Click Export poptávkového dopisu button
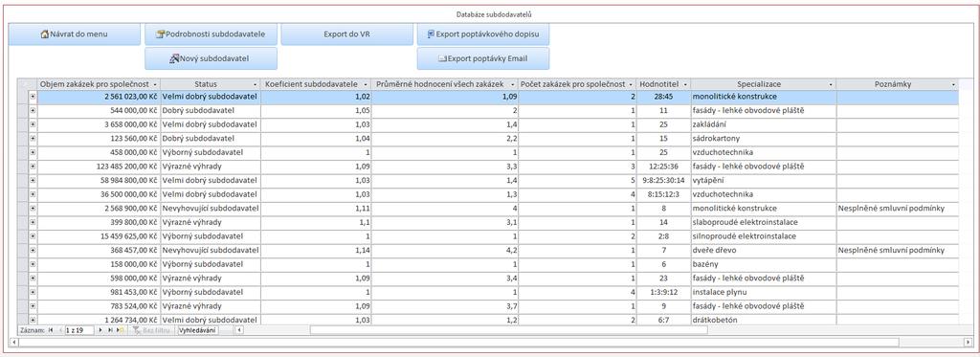 click(483, 34)
